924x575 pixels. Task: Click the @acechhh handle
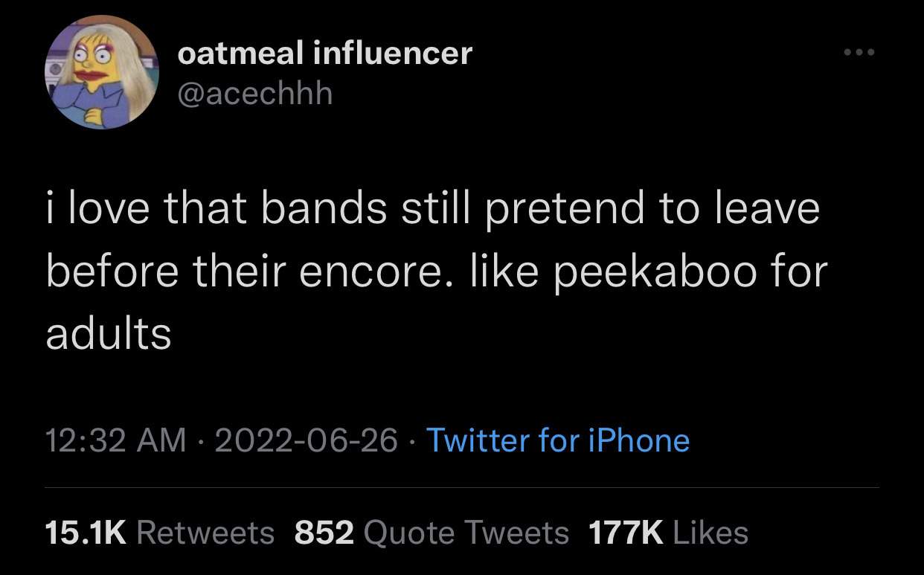tap(255, 94)
